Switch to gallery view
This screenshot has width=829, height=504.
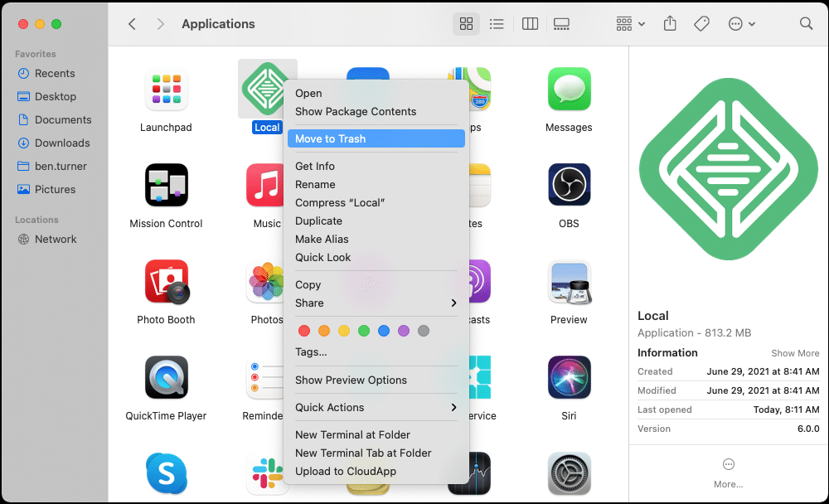[x=562, y=24]
